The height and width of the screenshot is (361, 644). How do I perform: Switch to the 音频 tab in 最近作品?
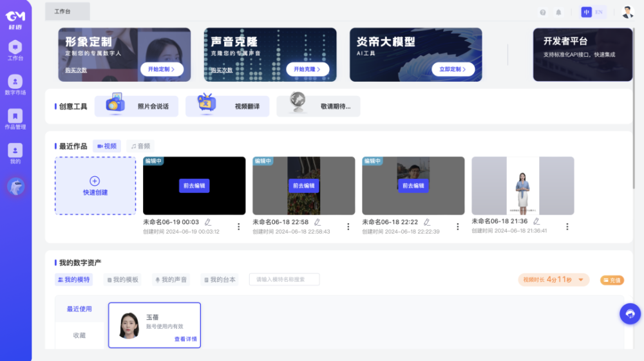pos(140,146)
